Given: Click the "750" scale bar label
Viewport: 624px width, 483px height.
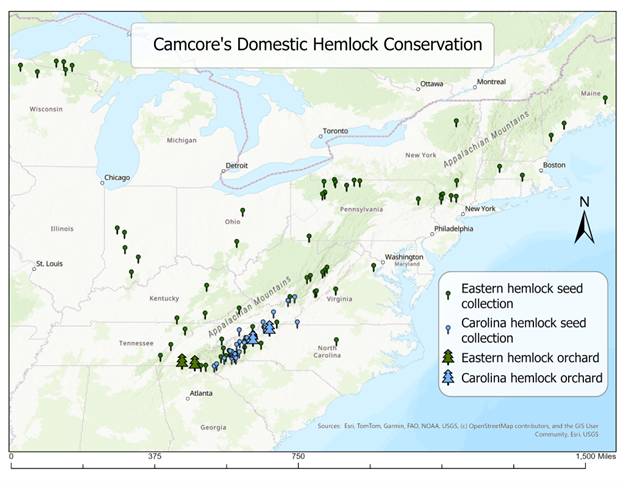Looking at the screenshot, I should pyautogui.click(x=298, y=456).
